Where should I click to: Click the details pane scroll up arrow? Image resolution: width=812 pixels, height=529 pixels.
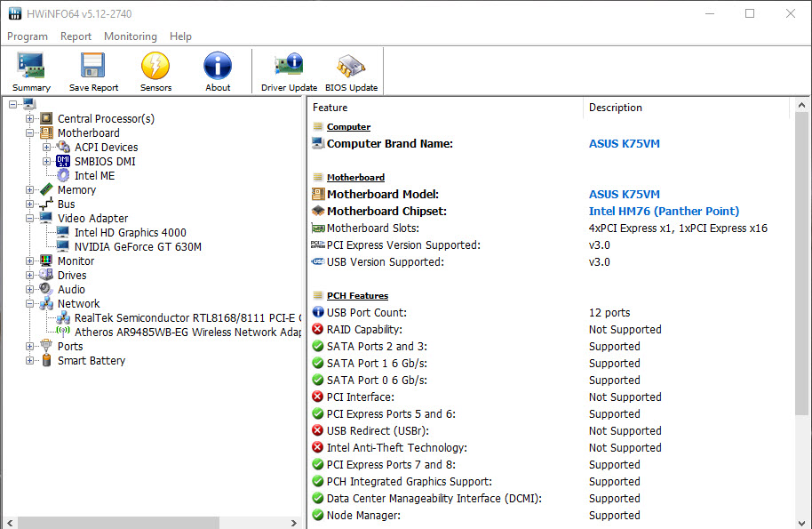[x=801, y=105]
